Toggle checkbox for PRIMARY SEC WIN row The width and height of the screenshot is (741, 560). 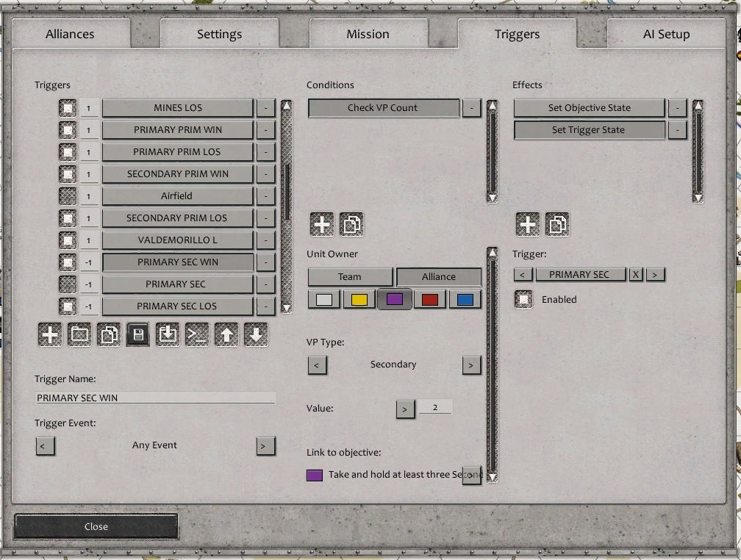(x=68, y=262)
